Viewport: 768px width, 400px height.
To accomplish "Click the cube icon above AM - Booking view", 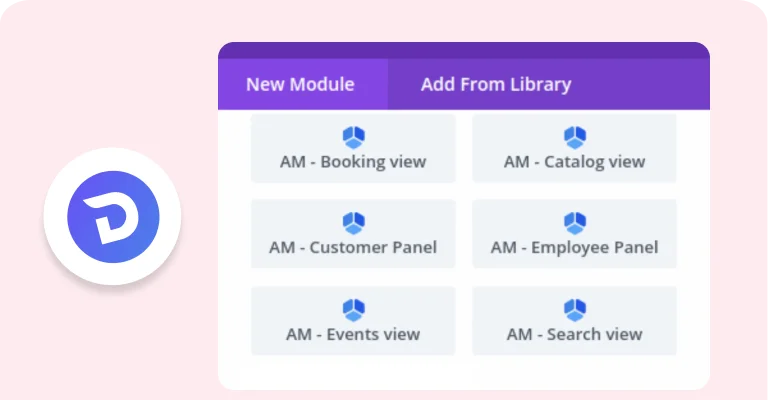I will pyautogui.click(x=353, y=137).
